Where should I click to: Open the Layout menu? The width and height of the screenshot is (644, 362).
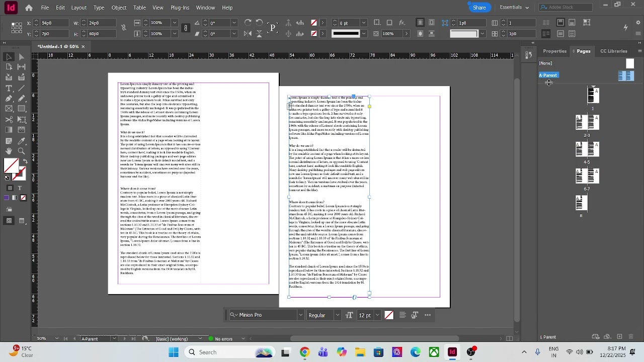pos(79,8)
